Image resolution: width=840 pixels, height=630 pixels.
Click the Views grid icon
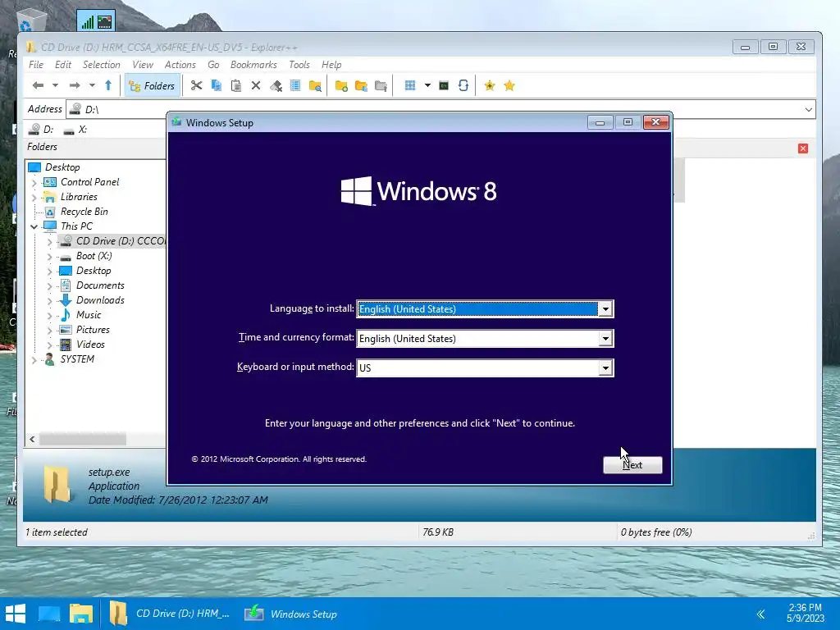(410, 85)
